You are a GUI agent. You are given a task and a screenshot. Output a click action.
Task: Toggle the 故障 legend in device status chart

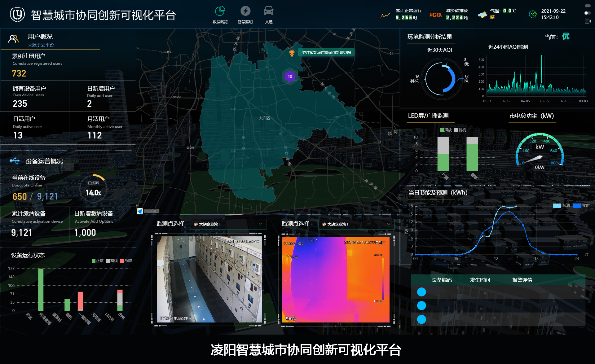126,261
